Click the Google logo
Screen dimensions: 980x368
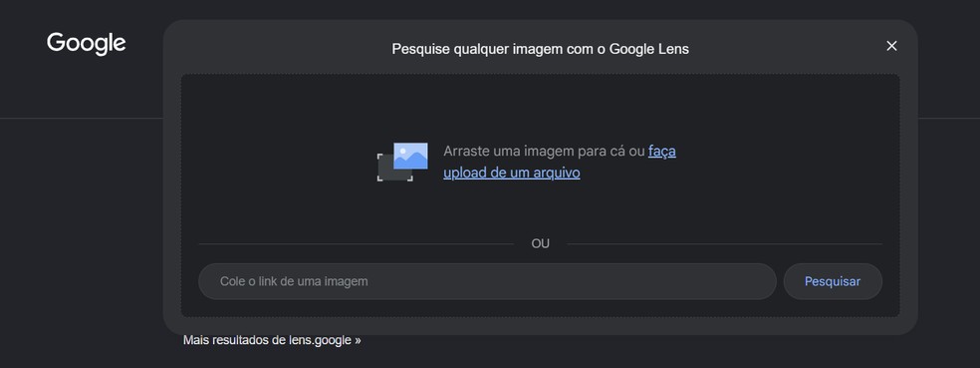(87, 44)
